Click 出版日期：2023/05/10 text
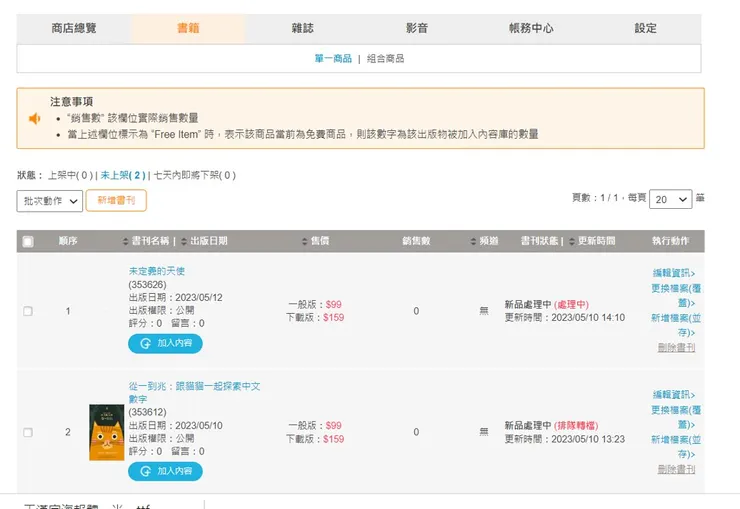This screenshot has width=740, height=509. 176,426
